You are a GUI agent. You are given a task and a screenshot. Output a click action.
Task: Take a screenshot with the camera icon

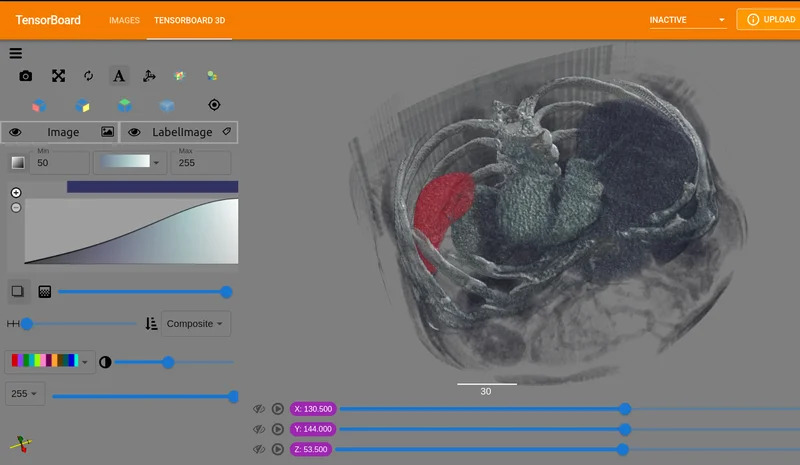pyautogui.click(x=26, y=76)
